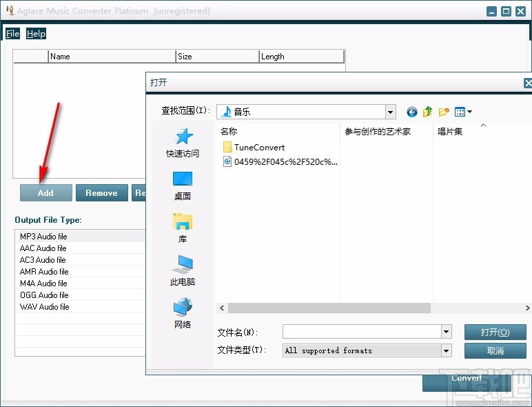
Task: Open the Help menu
Action: tap(36, 34)
